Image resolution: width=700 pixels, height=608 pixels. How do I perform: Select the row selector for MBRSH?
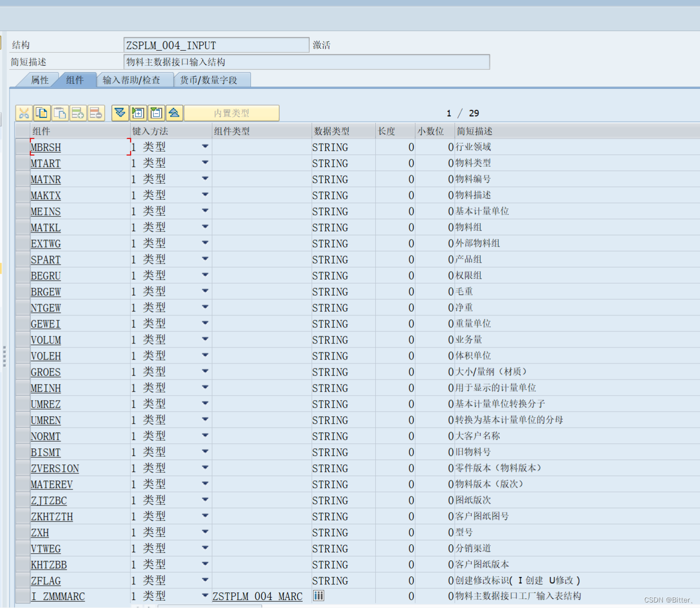pos(22,147)
